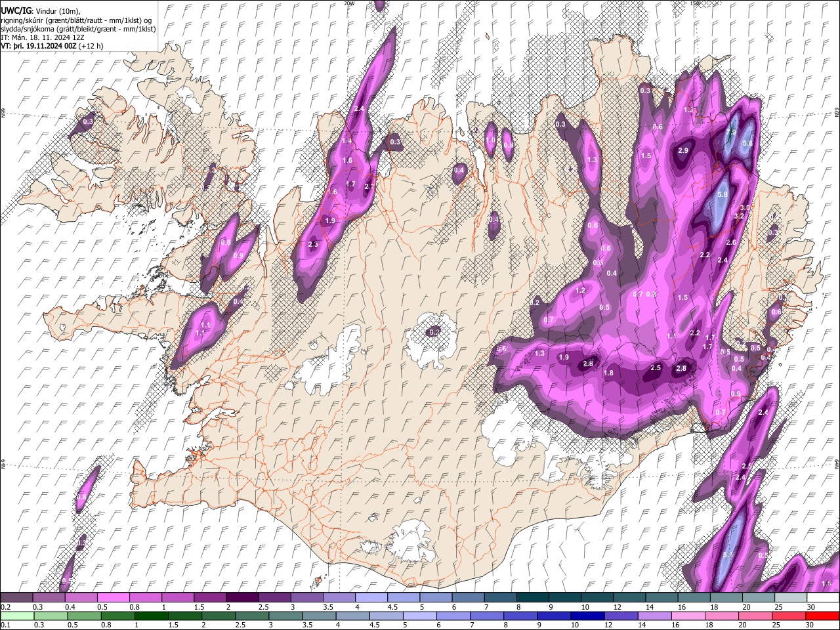Pick upper legend swatch between 0.5 and 0.8
The height and width of the screenshot is (630, 840).
tap(113, 598)
